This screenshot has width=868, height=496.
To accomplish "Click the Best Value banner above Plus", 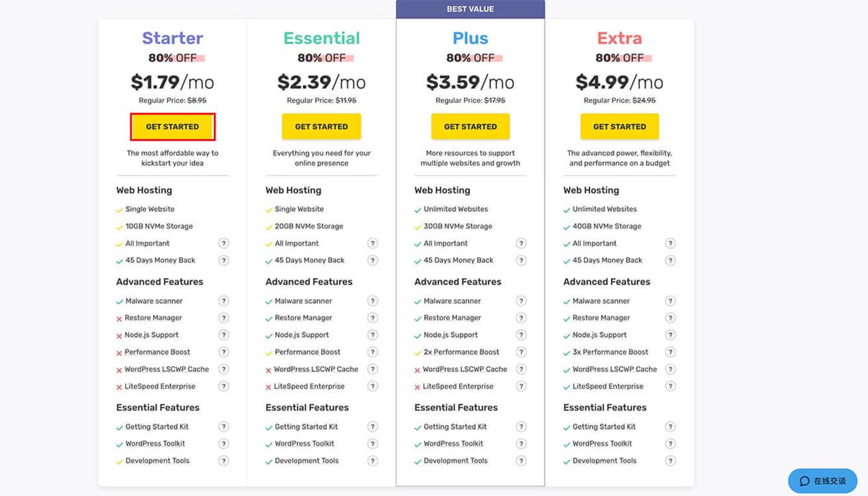I will (x=471, y=9).
